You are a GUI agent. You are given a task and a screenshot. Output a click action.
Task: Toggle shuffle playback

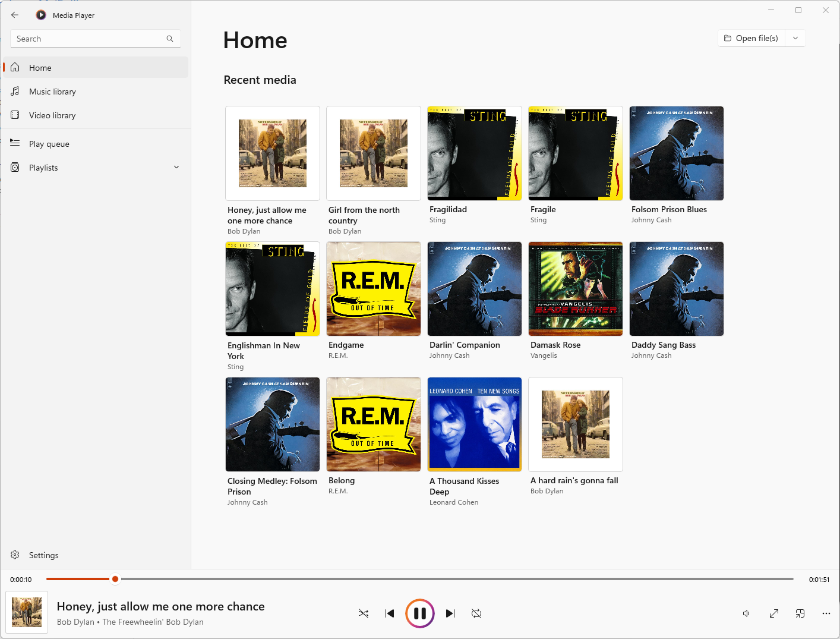click(x=364, y=613)
